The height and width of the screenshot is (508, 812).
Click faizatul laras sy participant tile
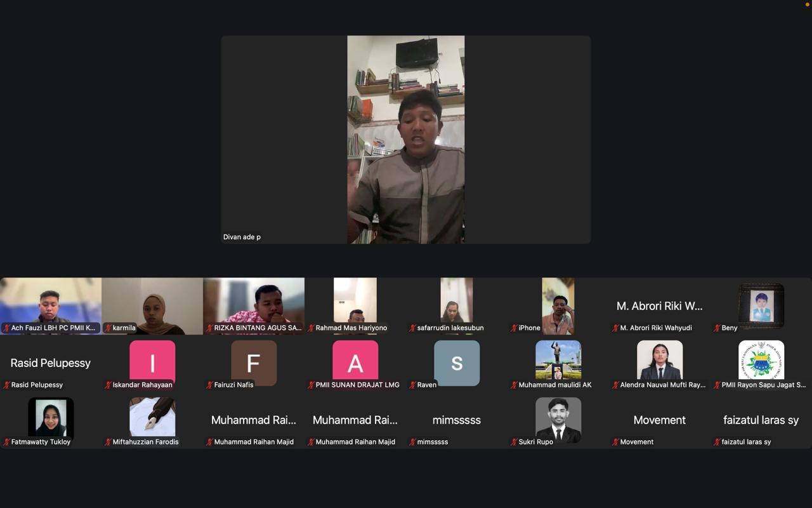761,420
